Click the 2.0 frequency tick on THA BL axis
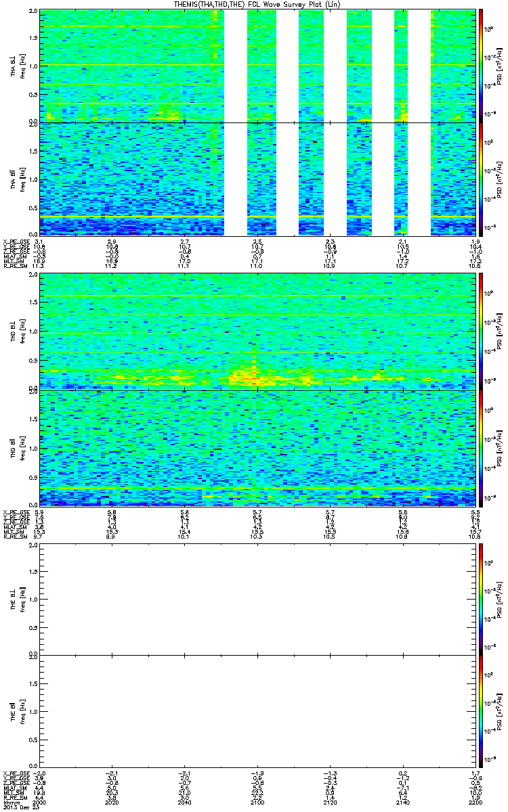508x812 pixels. click(x=33, y=12)
